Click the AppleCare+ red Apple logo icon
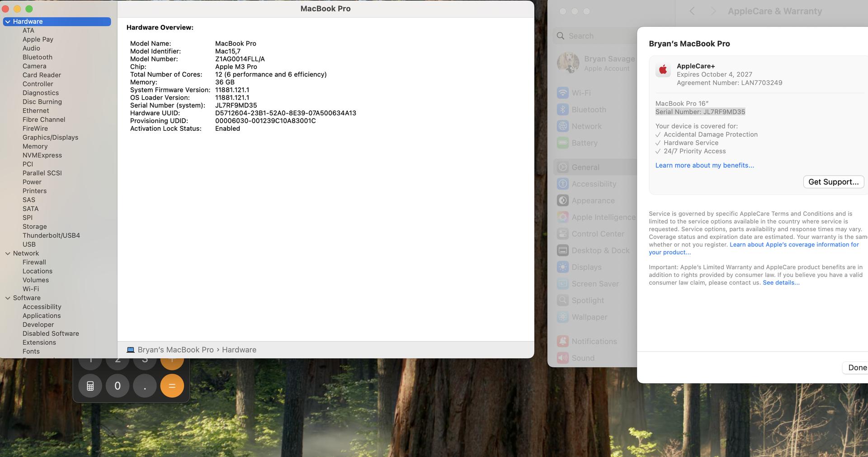 (x=663, y=70)
